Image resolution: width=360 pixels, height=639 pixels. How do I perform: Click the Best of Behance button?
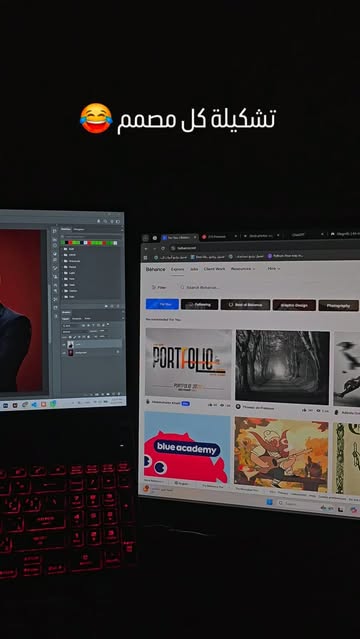point(245,304)
